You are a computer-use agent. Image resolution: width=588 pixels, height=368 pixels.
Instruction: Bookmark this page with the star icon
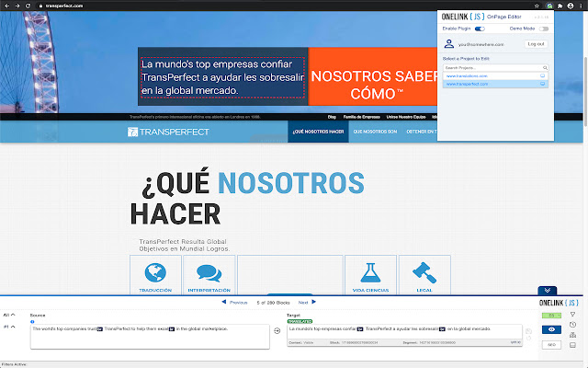537,6
